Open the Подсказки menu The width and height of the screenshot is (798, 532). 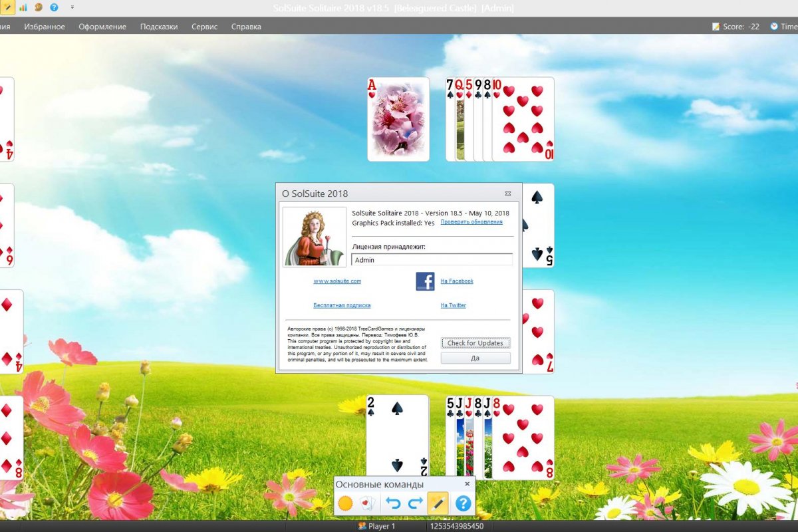coord(159,27)
